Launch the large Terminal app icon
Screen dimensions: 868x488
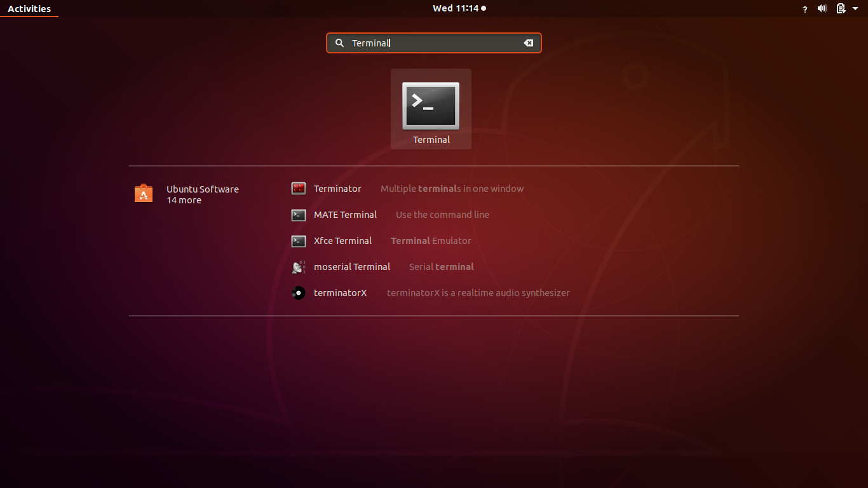pos(431,105)
